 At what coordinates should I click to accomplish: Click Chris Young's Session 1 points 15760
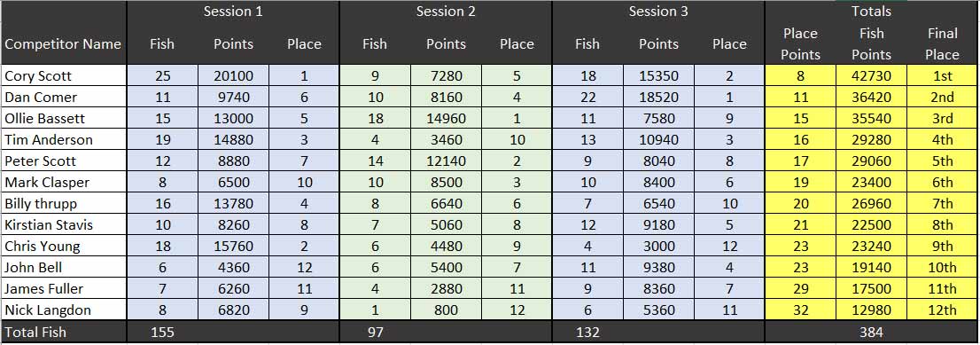[x=233, y=246]
